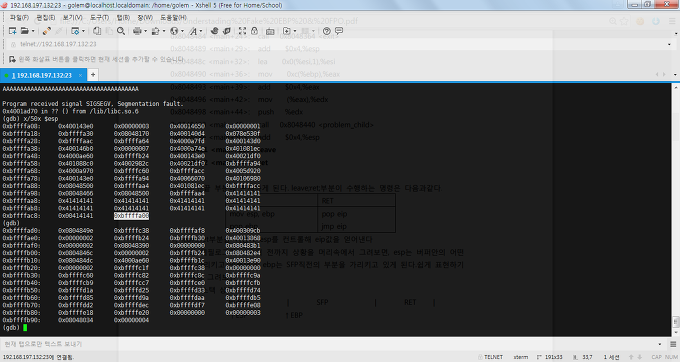Viewport: 680px width, 362px height.
Task: Click the gdb prompt cursor in terminal
Action: coord(25,327)
